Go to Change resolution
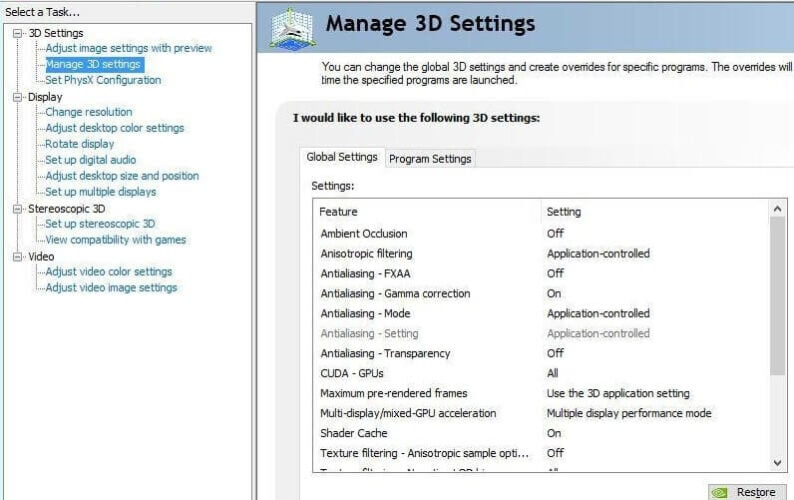This screenshot has height=500, width=794. click(x=88, y=112)
